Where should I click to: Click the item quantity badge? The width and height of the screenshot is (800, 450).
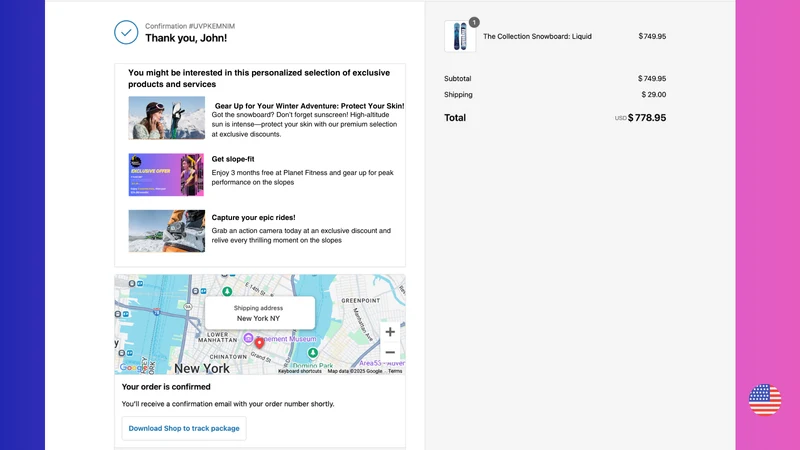[x=474, y=22]
